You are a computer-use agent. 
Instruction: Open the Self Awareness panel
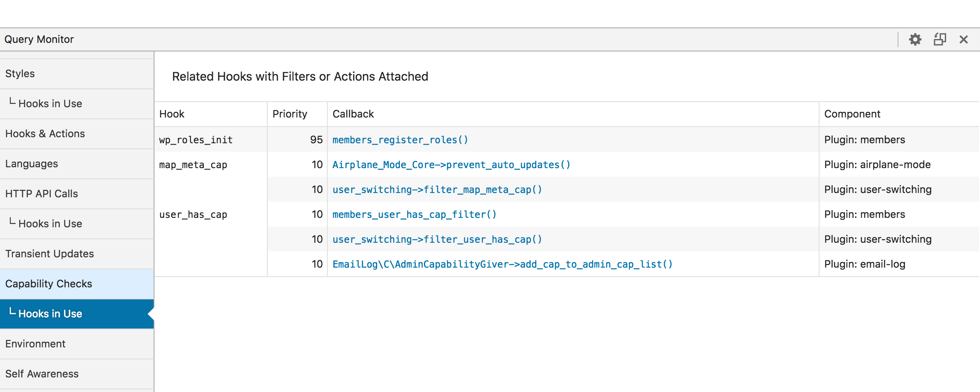77,374
